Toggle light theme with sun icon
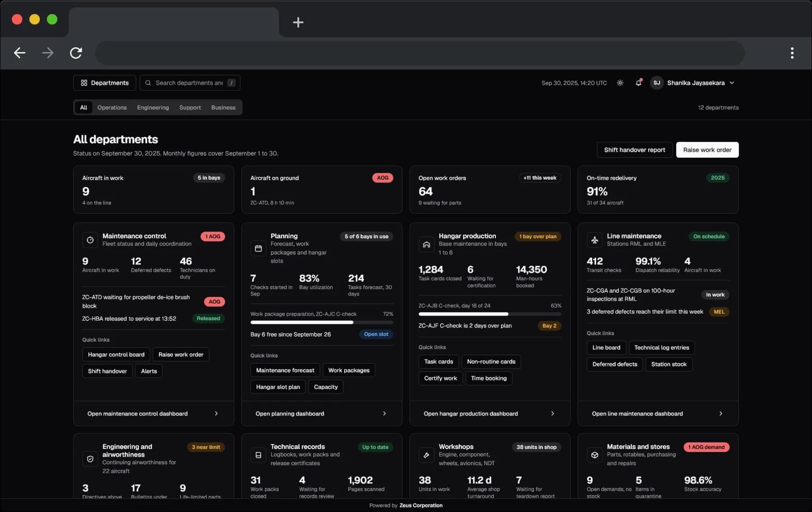This screenshot has width=812, height=512. [620, 83]
